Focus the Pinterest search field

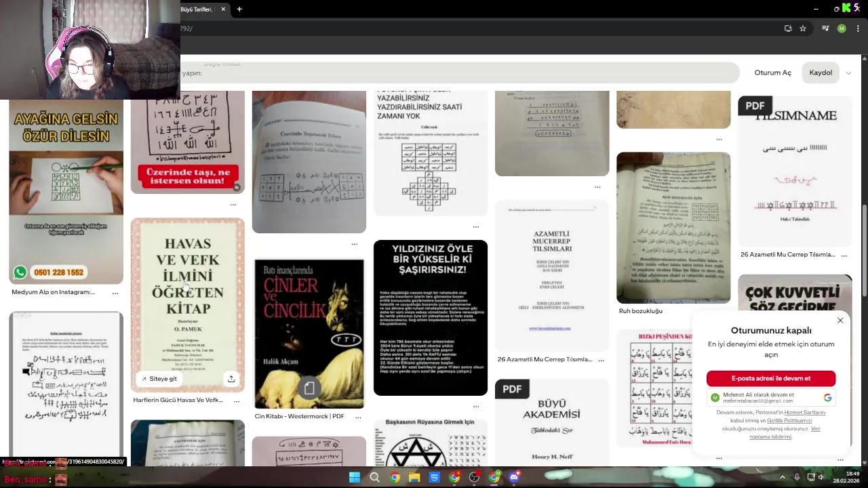460,73
